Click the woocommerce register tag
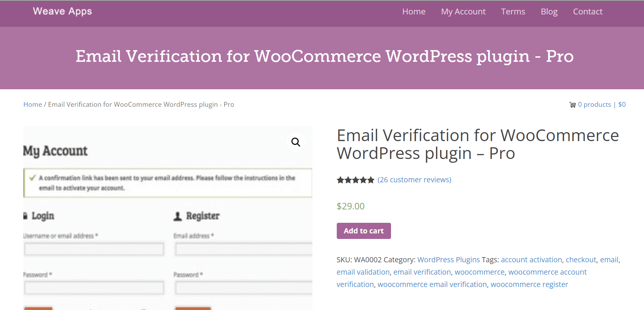 (x=529, y=284)
